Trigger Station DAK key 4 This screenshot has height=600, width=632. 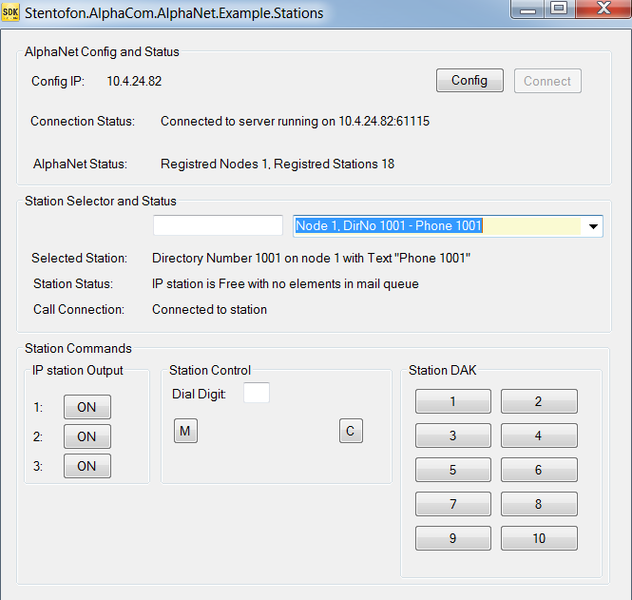(x=539, y=436)
